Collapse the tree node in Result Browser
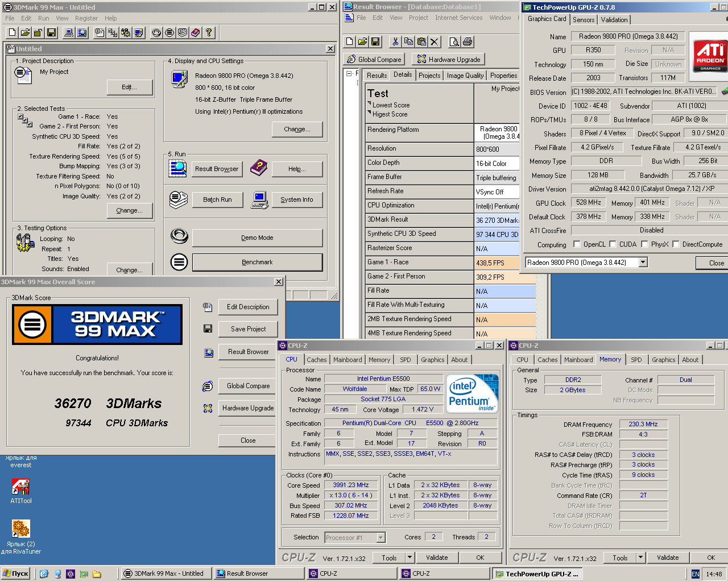The image size is (728, 582). point(349,73)
